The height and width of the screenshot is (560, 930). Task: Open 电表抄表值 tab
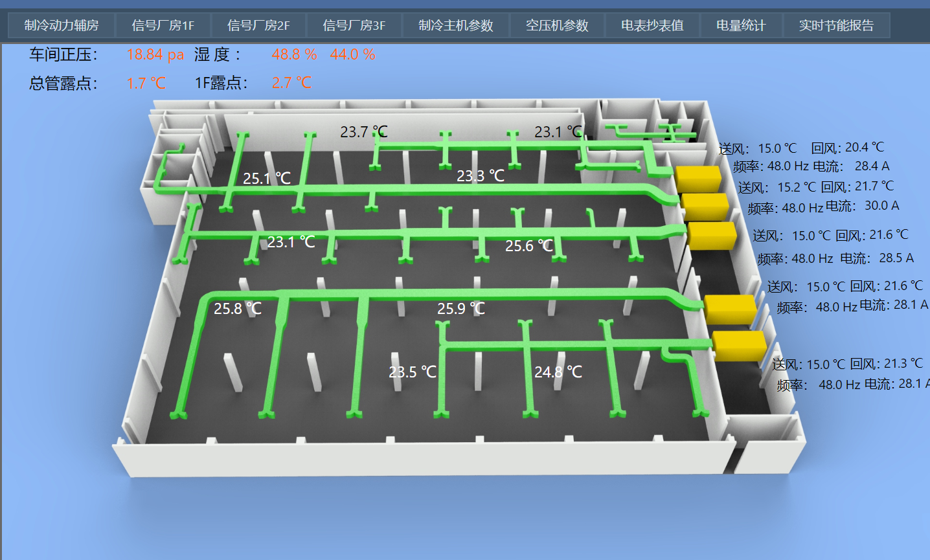[x=652, y=26]
